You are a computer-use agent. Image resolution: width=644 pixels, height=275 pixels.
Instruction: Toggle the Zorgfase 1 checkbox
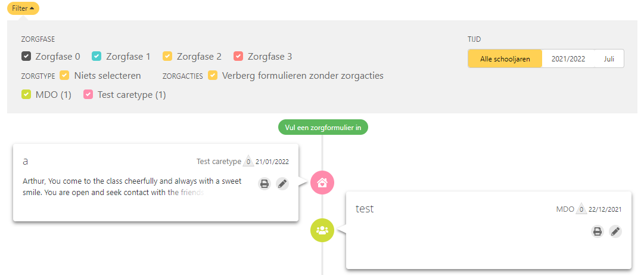[x=97, y=56]
